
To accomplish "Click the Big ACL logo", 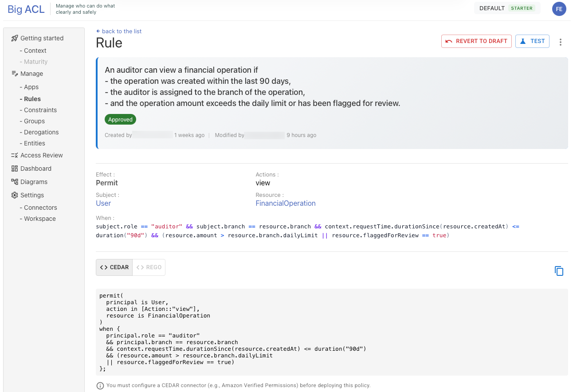I will click(26, 9).
